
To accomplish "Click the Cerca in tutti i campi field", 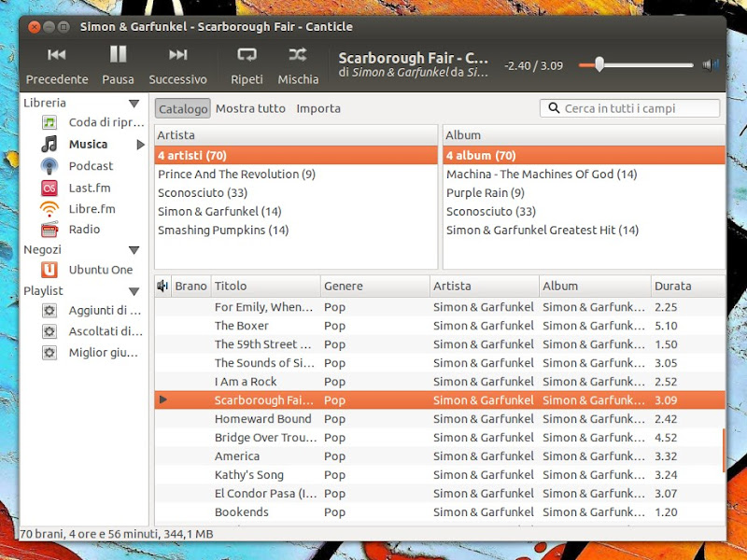I will 629,108.
